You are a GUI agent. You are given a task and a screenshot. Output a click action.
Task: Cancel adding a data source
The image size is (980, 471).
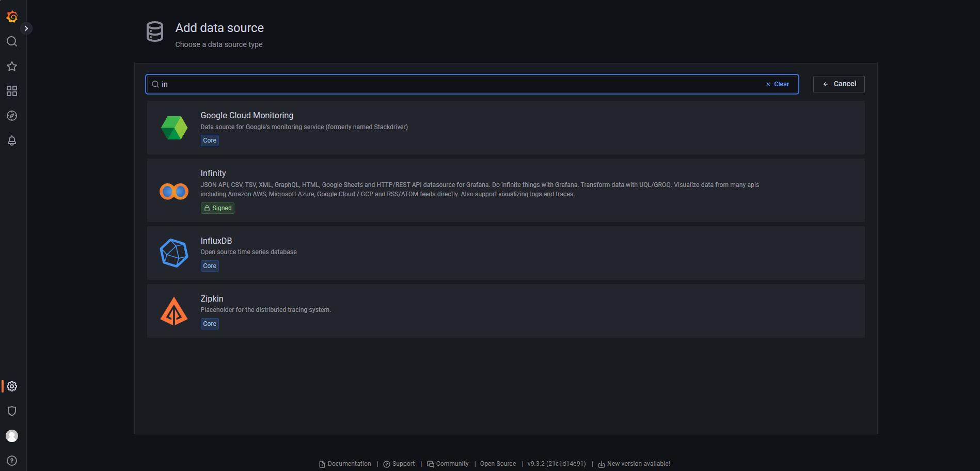click(x=839, y=84)
